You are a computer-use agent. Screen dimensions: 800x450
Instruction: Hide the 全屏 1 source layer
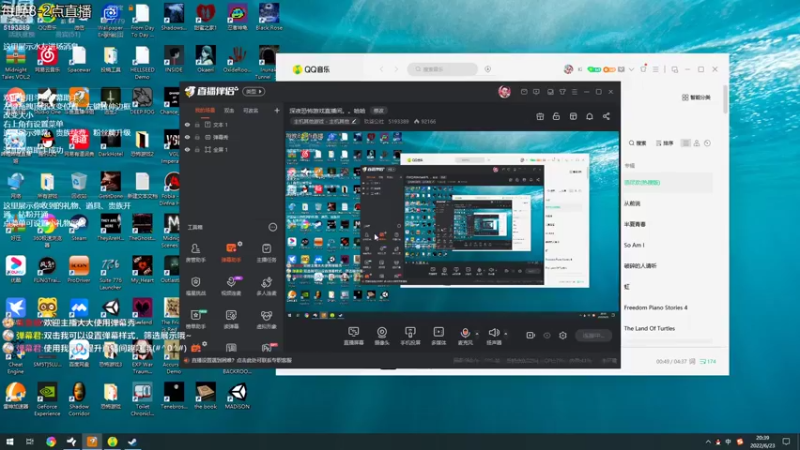point(187,149)
